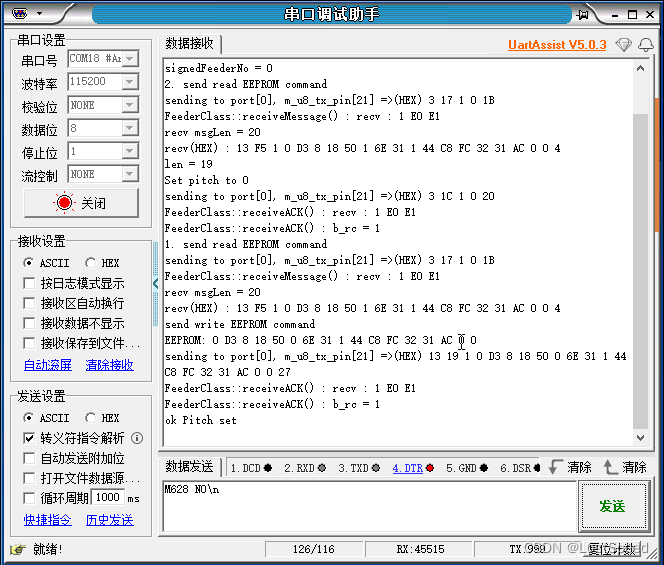This screenshot has width=664, height=565.
Task: Click the 3.TXD signal indicator
Action: tap(359, 468)
